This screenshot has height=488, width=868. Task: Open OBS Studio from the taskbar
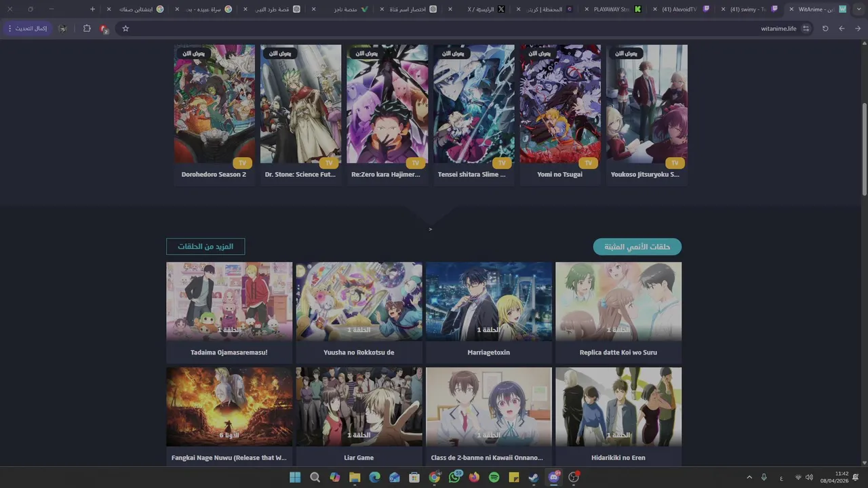574,477
